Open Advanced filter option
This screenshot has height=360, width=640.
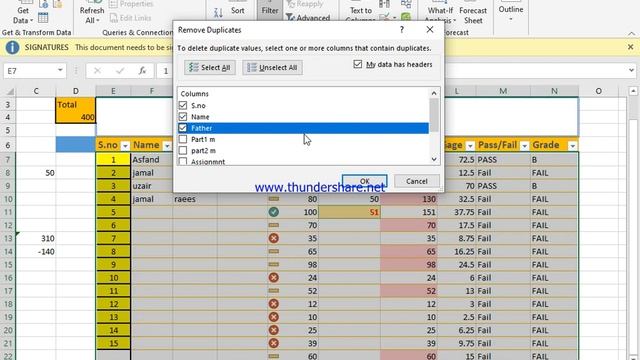point(308,18)
